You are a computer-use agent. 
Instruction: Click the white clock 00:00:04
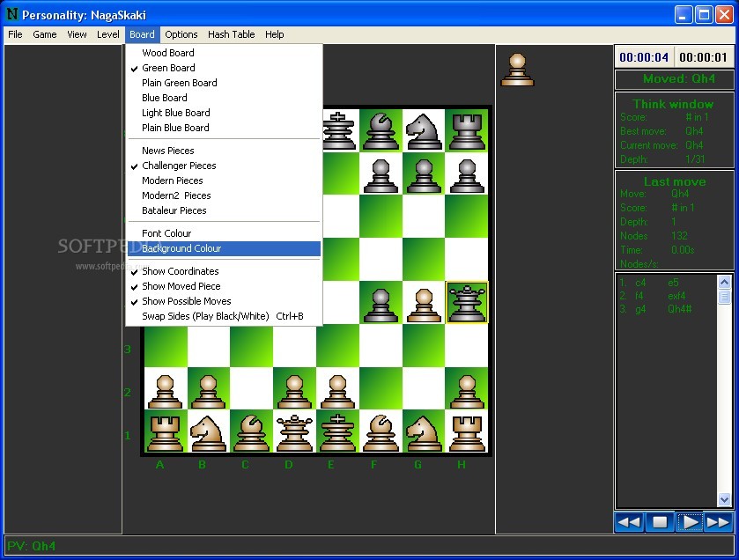[x=644, y=57]
